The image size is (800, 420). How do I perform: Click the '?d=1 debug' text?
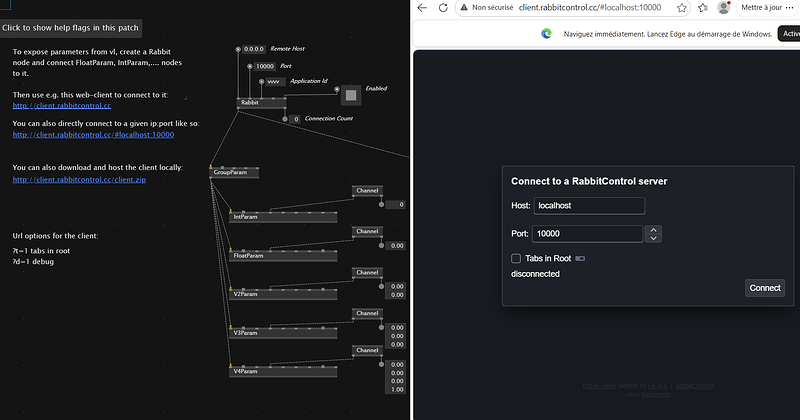point(33,262)
